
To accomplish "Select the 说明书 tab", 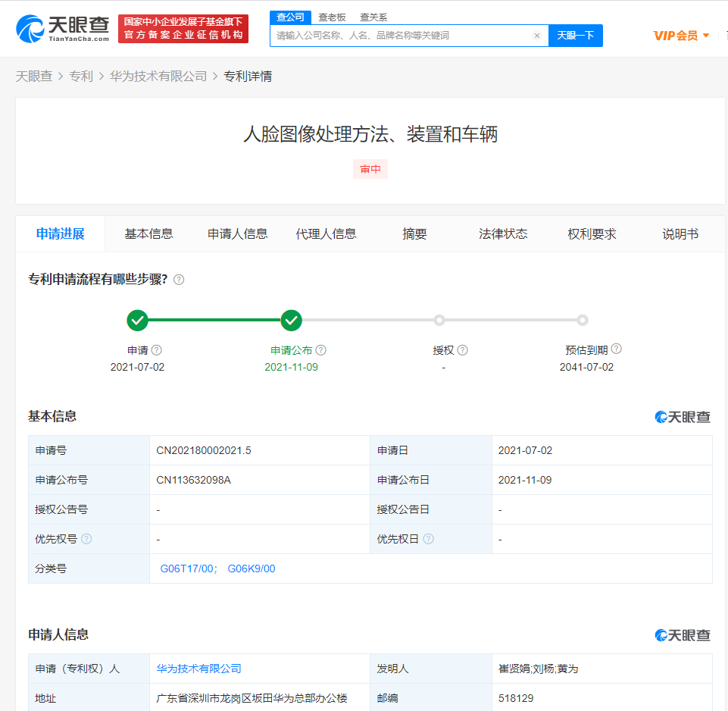I will pos(680,233).
